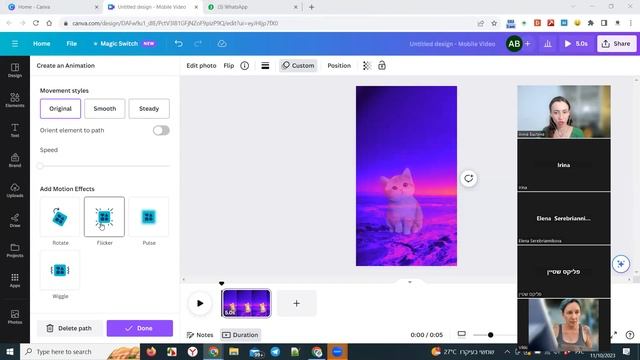Open the Photos sidebar panel
Screen dimensions: 640x360
[x=15, y=317]
